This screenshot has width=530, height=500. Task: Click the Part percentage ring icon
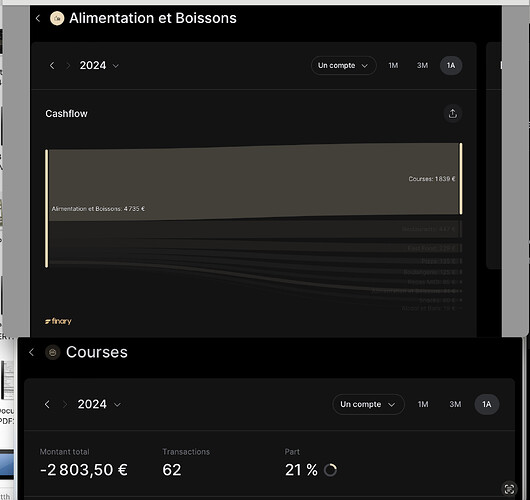click(330, 470)
